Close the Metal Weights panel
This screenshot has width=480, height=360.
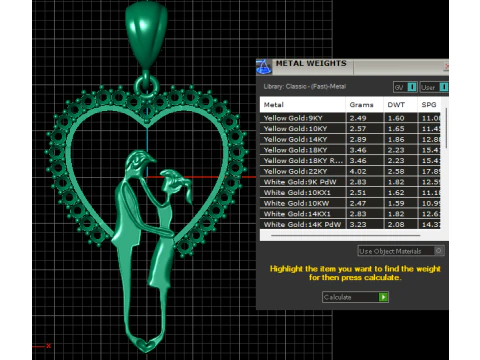click(x=446, y=66)
